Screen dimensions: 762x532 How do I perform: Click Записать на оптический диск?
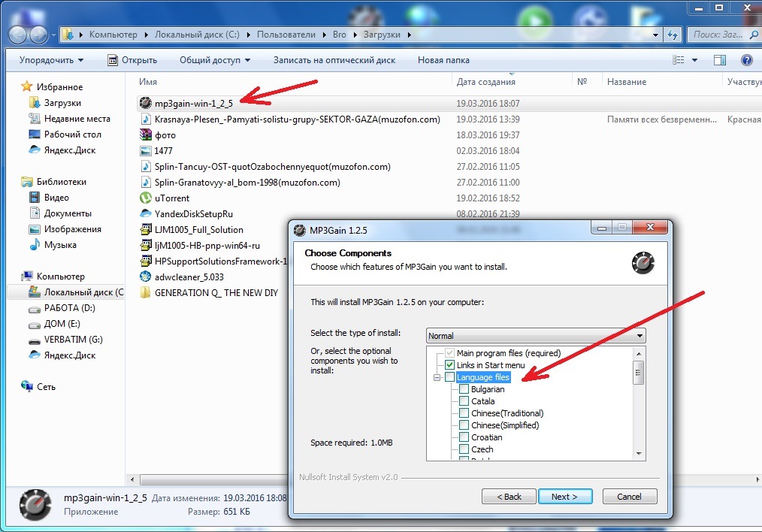(x=334, y=60)
